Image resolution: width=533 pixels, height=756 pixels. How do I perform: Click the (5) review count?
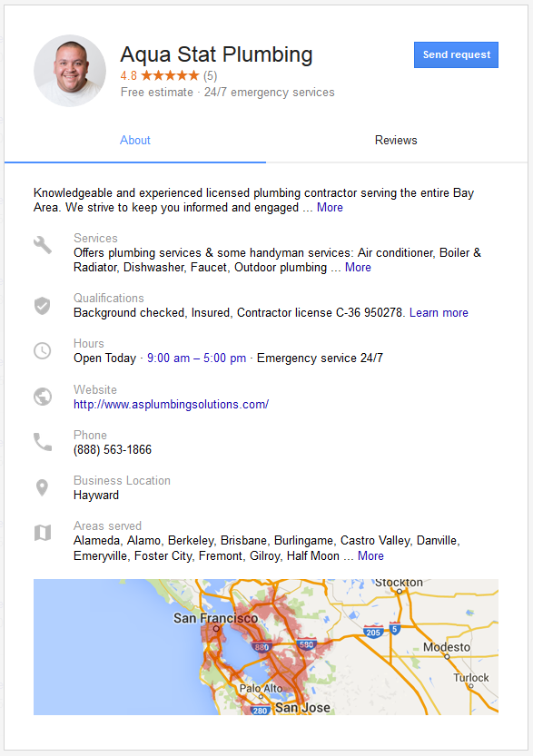[211, 75]
